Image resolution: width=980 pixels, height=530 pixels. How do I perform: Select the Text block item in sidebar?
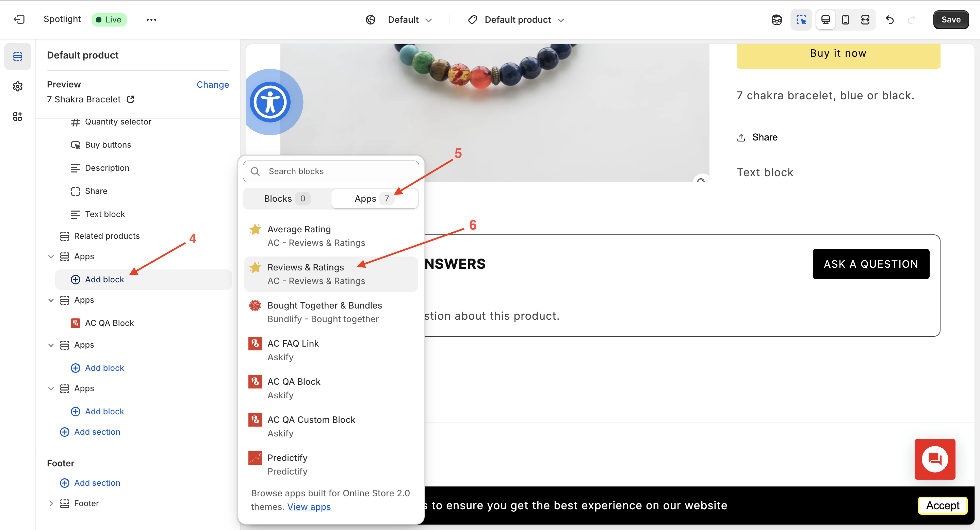pyautogui.click(x=105, y=214)
